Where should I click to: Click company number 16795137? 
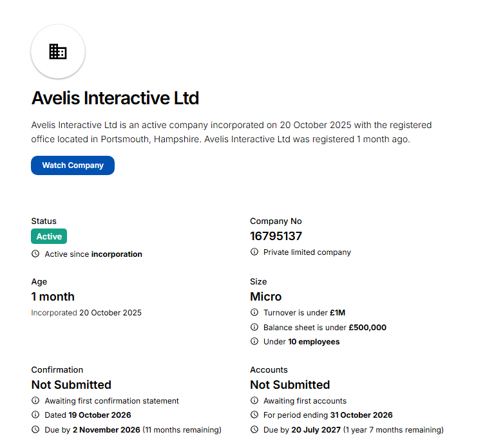[276, 236]
